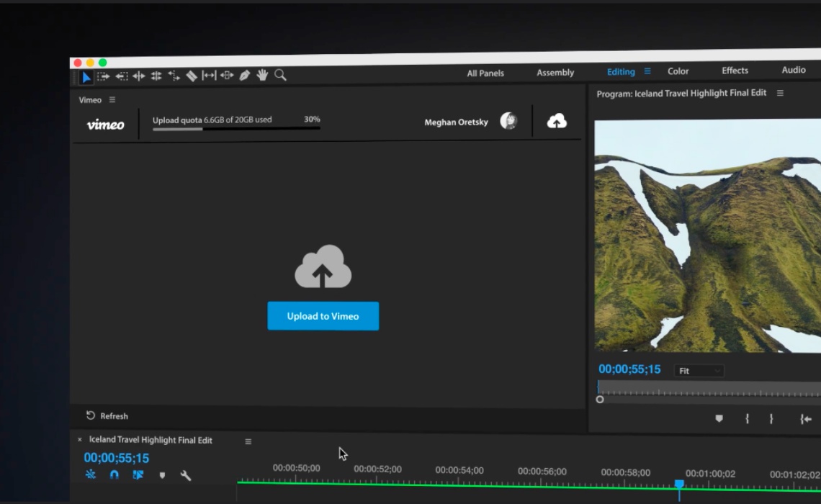Click the blue playhead on timeline ruler

[x=679, y=485]
